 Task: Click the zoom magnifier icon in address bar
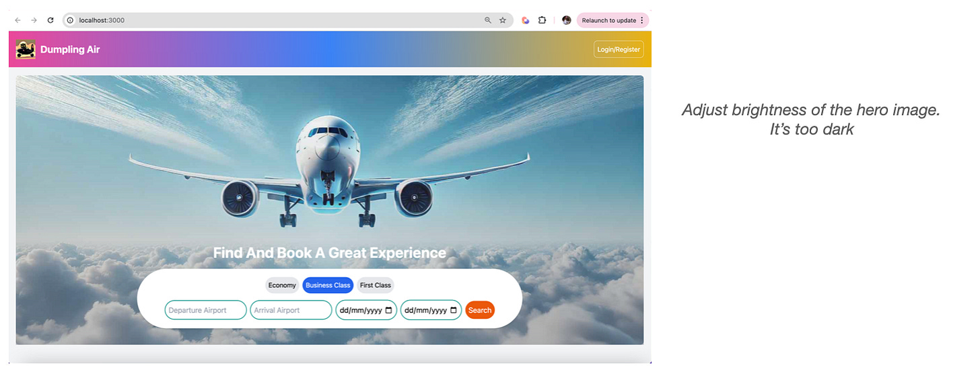coord(488,20)
